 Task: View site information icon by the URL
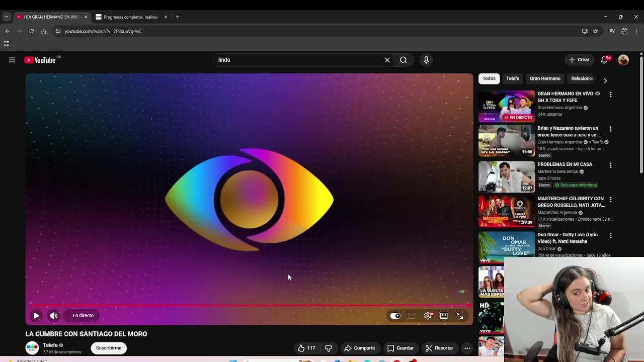pyautogui.click(x=58, y=31)
